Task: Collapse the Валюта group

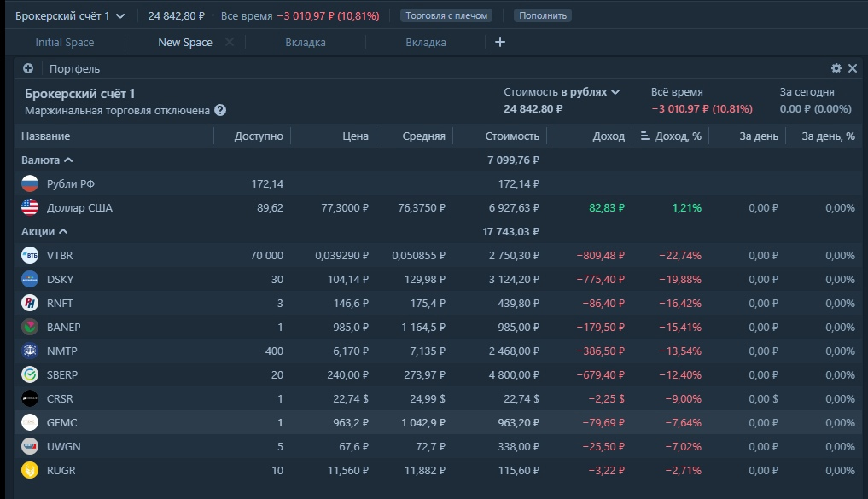Action: (68, 160)
